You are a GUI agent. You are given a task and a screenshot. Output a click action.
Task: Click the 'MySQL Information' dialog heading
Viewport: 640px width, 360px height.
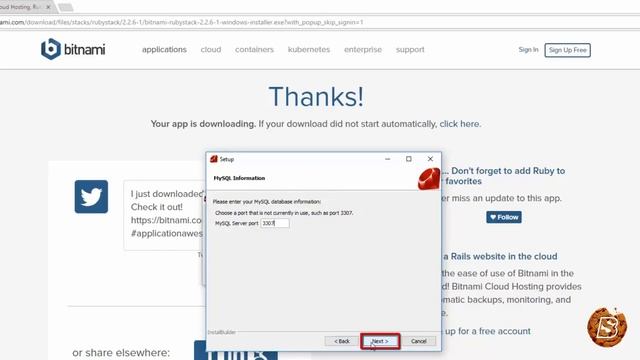click(239, 178)
